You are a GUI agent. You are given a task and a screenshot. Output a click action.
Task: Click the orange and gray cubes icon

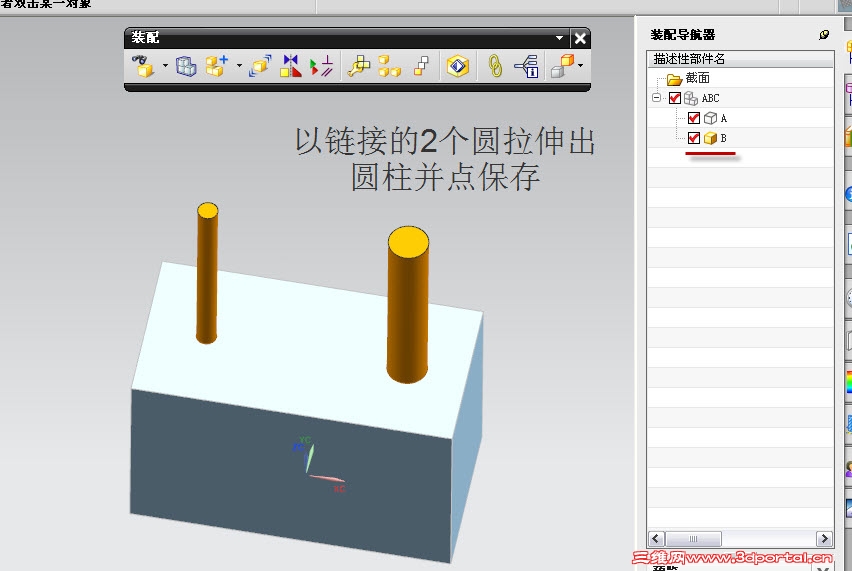pos(562,66)
